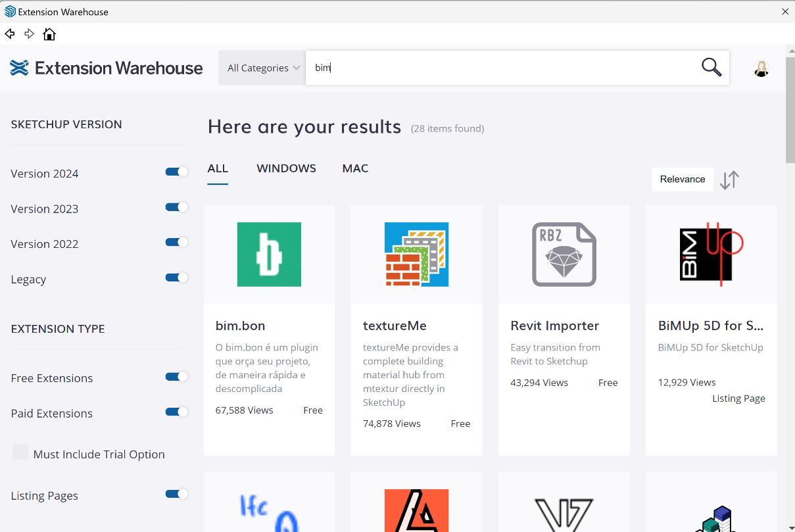Click the Listing Page label on BiMUp card
This screenshot has width=795, height=532.
point(738,399)
